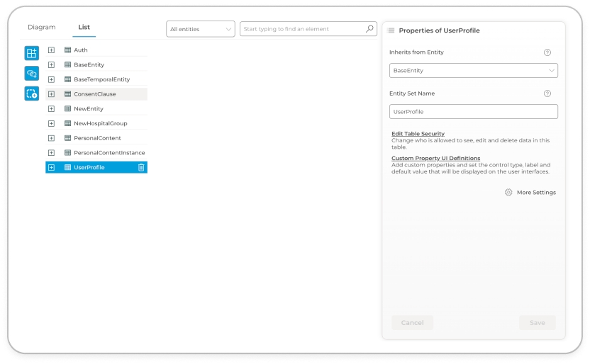
Task: Click the add new entity icon button
Action: pyautogui.click(x=31, y=53)
